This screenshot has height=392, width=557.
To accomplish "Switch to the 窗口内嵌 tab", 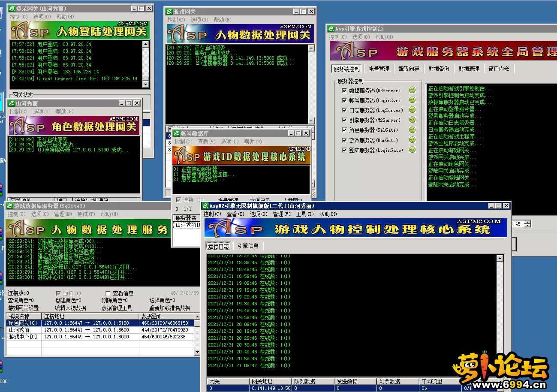I will 499,69.
